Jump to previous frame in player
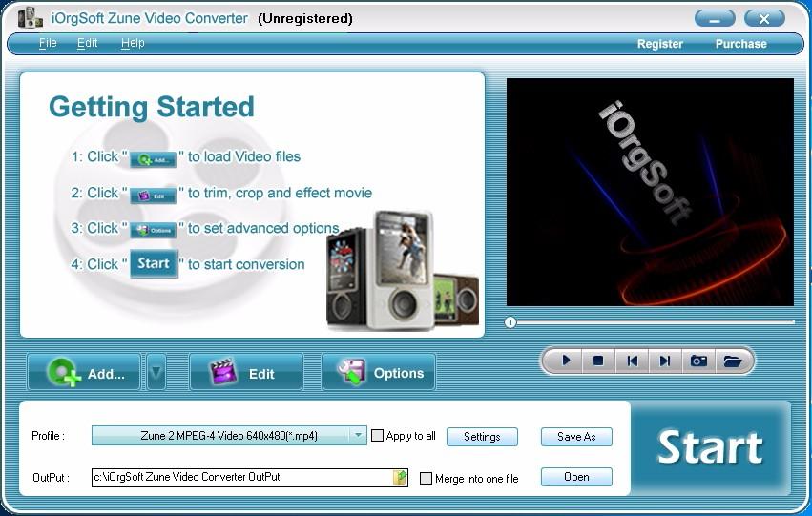 tap(632, 361)
